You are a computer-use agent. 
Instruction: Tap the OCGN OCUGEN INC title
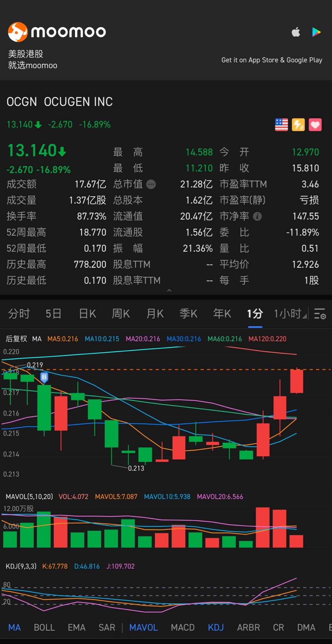click(x=60, y=102)
